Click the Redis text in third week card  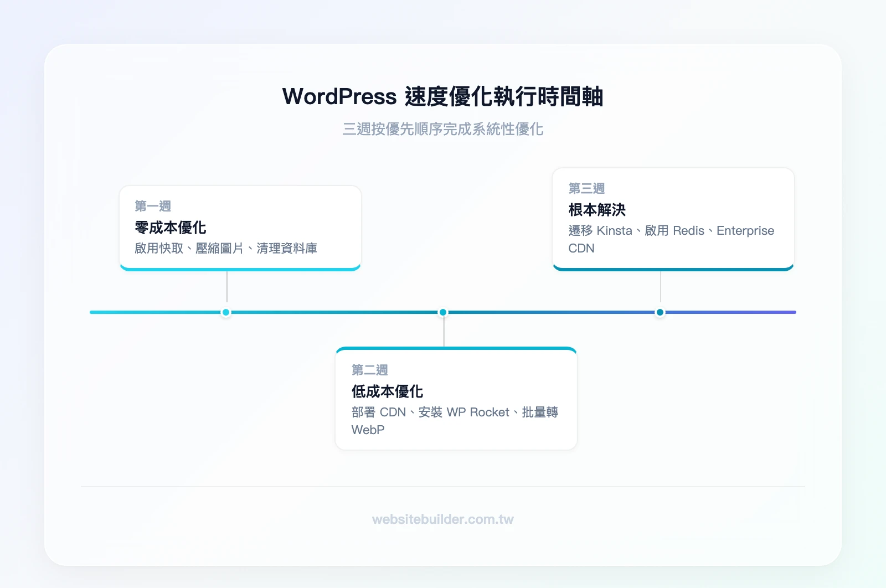[687, 231]
